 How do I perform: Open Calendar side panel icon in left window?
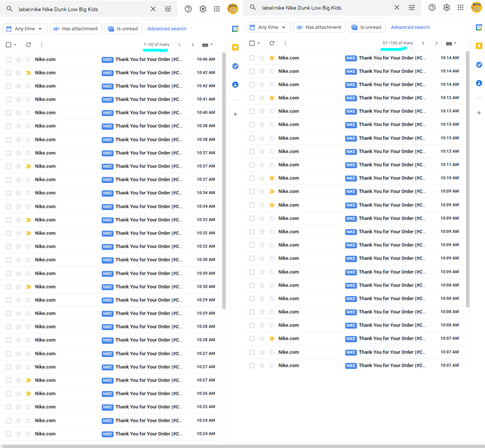[235, 29]
